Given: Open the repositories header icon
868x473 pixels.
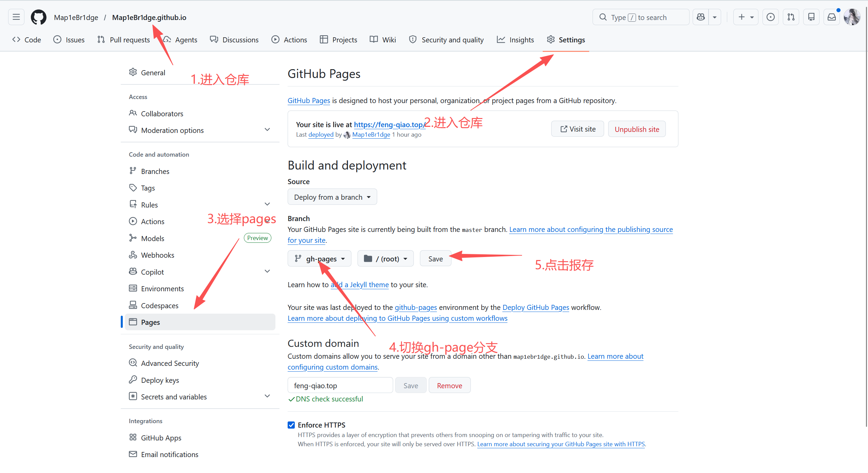Looking at the screenshot, I should click(x=811, y=17).
